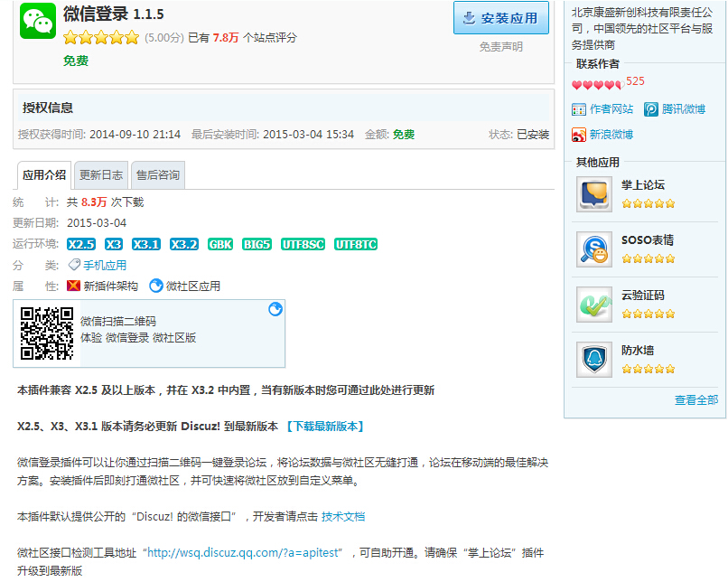Click the UTF8TC encoding badge
The width and height of the screenshot is (728, 582).
tap(356, 244)
